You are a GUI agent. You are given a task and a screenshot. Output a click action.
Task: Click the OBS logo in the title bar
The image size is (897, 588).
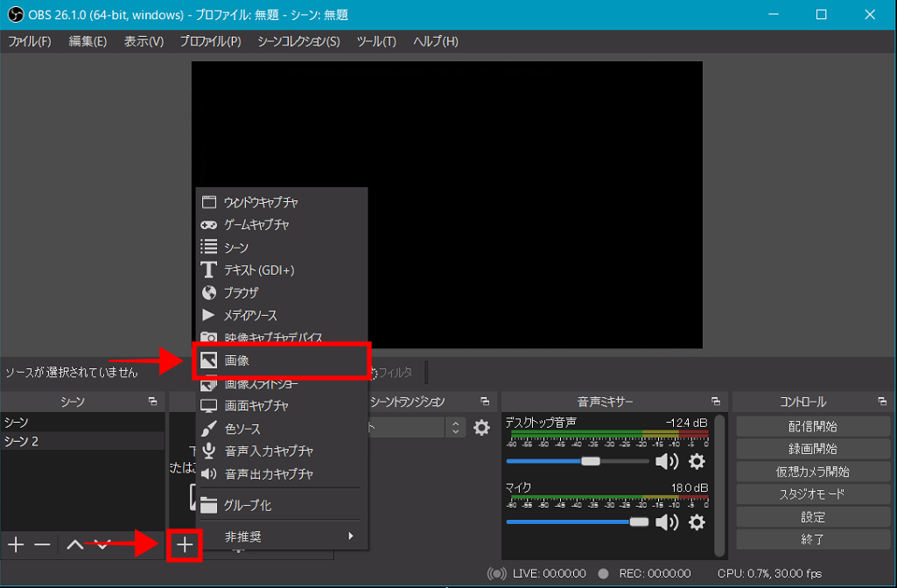coord(16,14)
